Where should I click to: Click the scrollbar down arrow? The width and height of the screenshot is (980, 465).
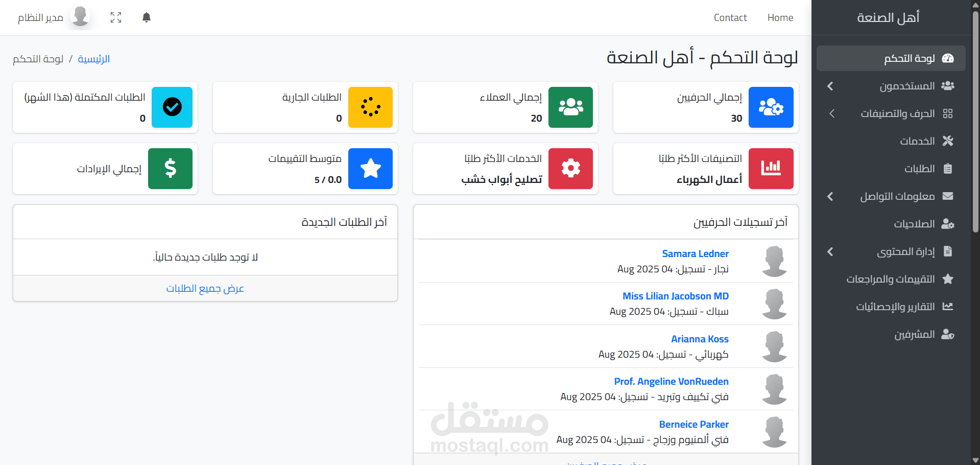coord(975,460)
